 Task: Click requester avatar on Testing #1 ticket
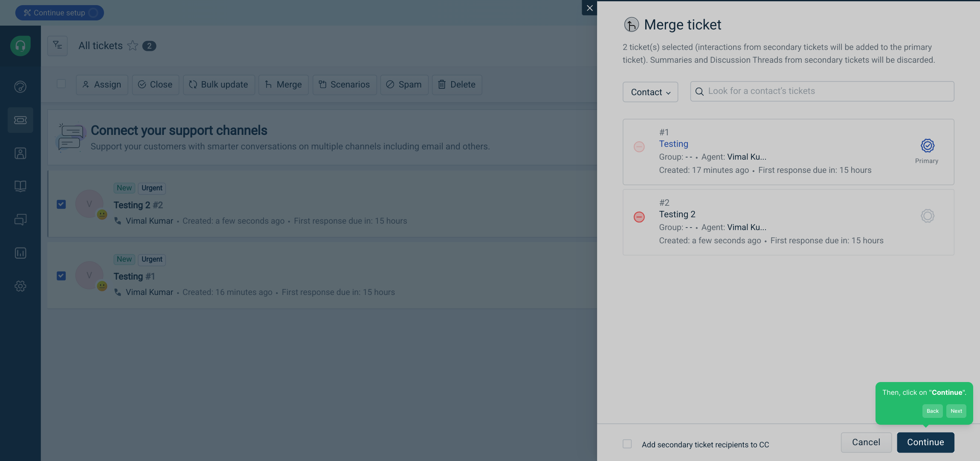89,275
